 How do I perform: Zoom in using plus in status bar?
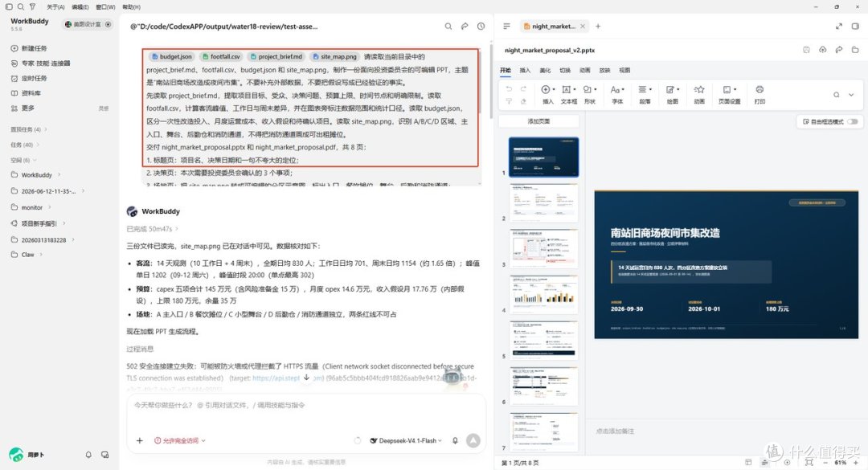click(857, 462)
